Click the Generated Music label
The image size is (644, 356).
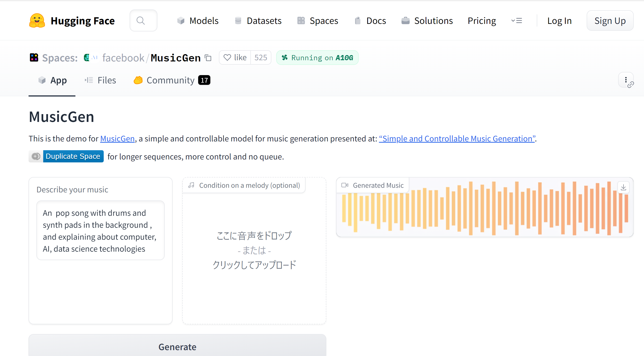[x=378, y=185]
